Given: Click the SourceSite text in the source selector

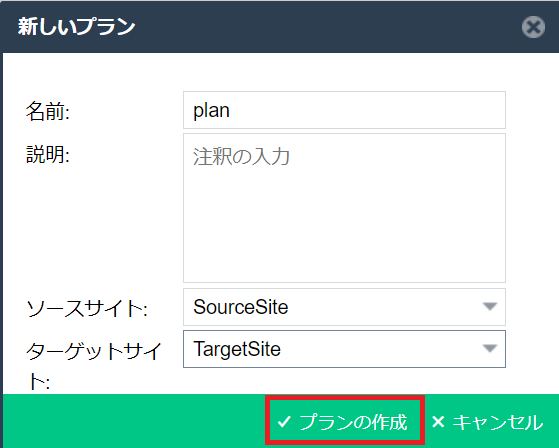Looking at the screenshot, I should pyautogui.click(x=241, y=307).
